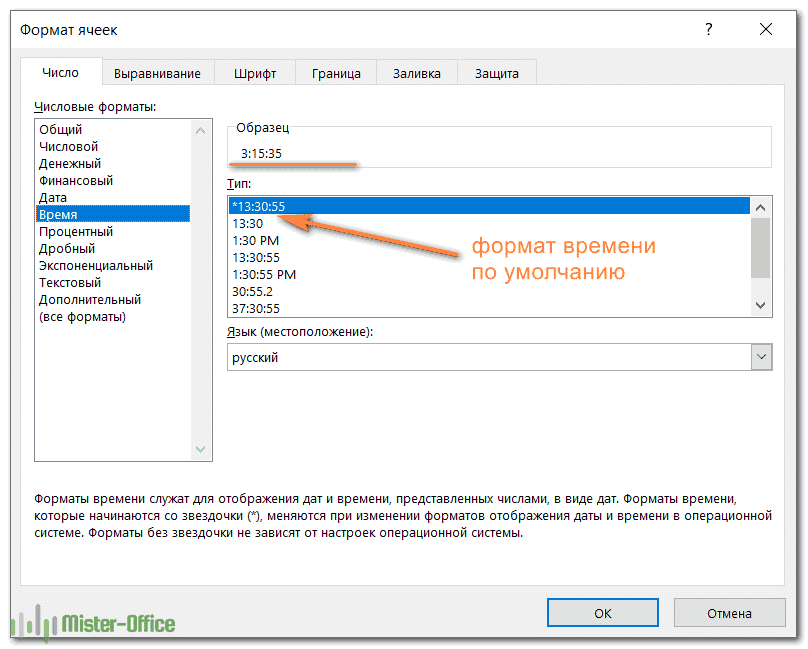Pick the Дробный format
808x649 pixels.
(113, 249)
